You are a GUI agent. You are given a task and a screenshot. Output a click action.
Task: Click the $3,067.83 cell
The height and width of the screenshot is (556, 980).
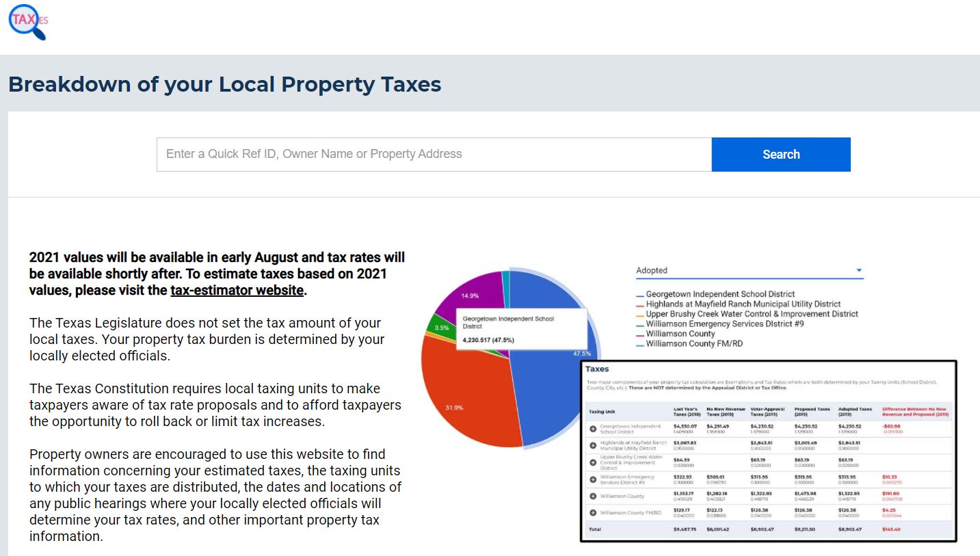[x=685, y=443]
